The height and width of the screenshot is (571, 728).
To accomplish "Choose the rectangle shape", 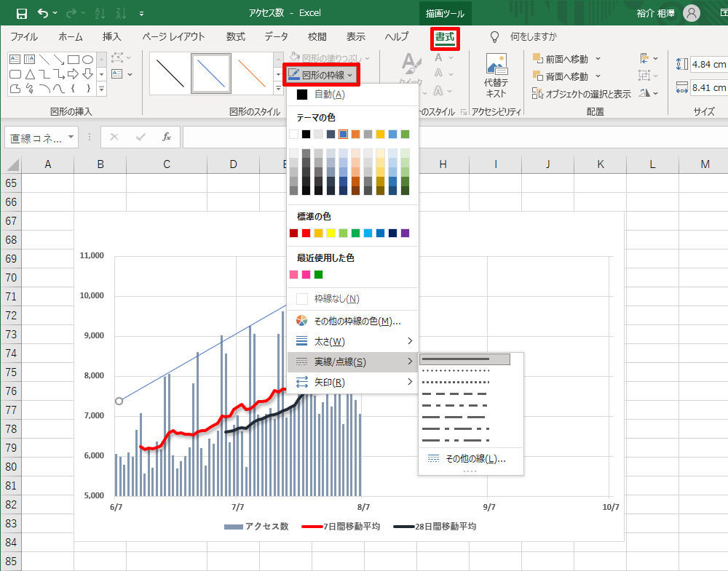I will pos(73,60).
